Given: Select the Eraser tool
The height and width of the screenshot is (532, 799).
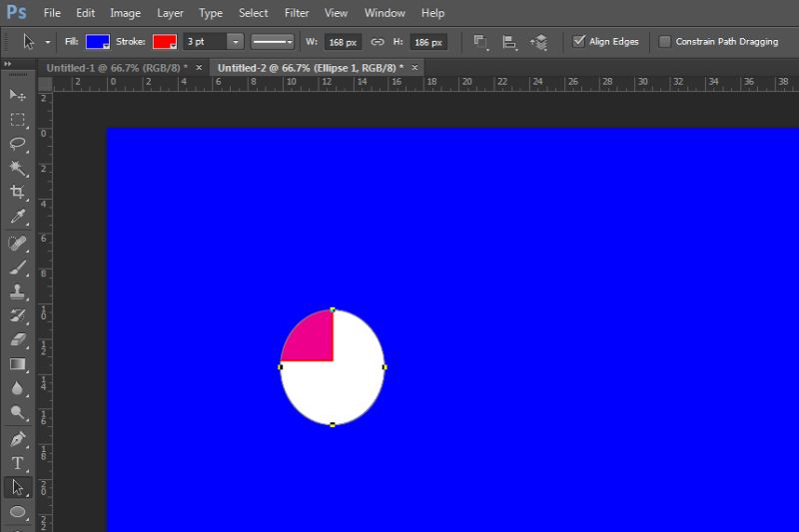Looking at the screenshot, I should click(17, 339).
